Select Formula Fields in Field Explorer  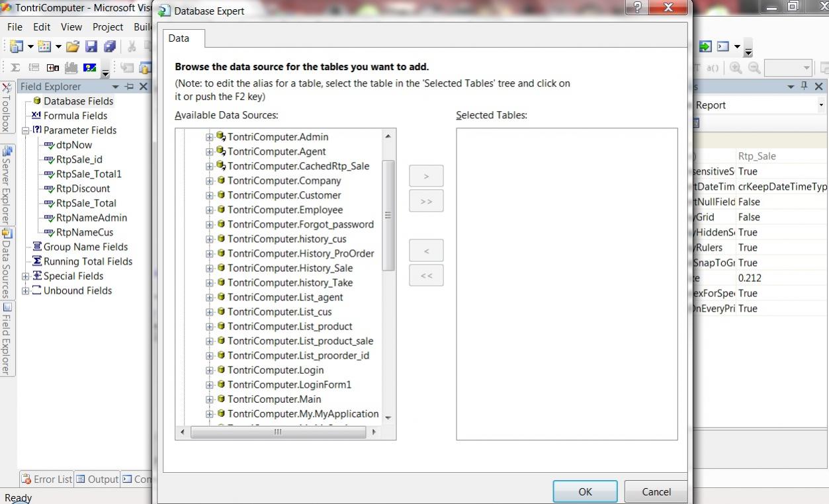pyautogui.click(x=75, y=116)
